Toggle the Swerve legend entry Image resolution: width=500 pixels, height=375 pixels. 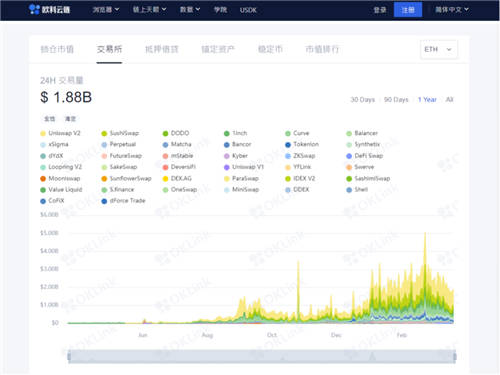[x=360, y=167]
